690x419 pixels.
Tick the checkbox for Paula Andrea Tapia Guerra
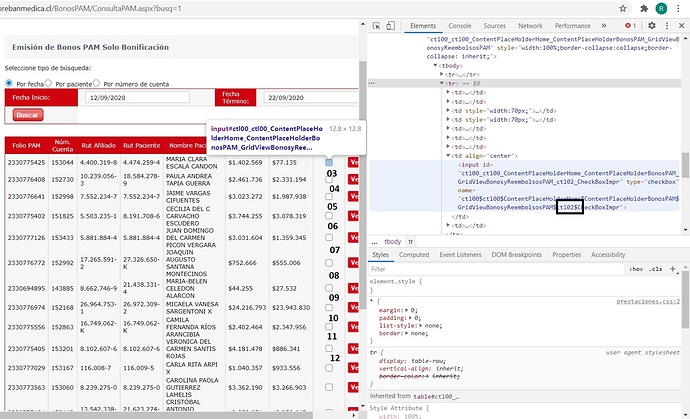pyautogui.click(x=329, y=180)
